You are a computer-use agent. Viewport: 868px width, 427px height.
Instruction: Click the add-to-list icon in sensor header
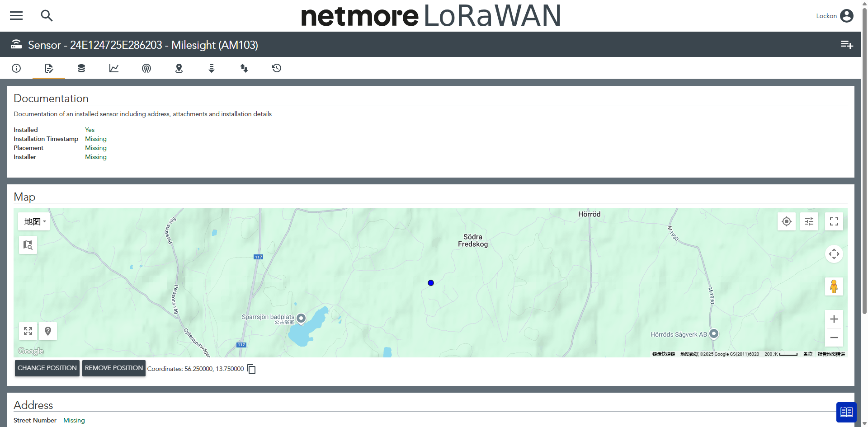tap(847, 45)
